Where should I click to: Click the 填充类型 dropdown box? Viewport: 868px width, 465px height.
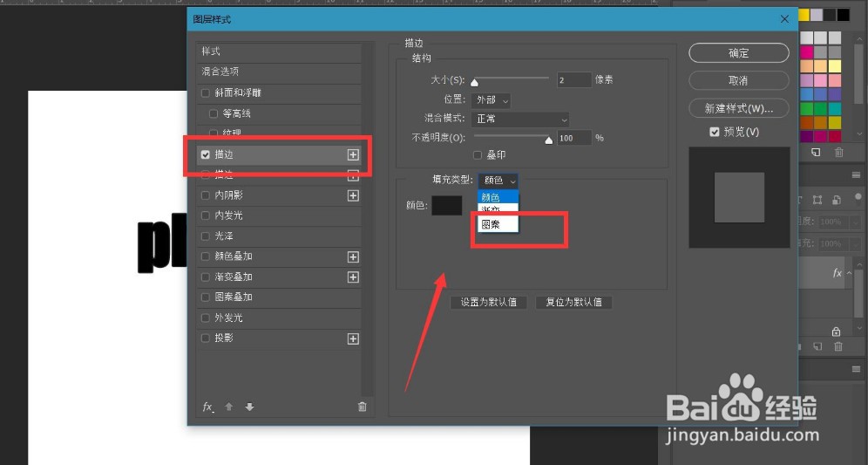[498, 180]
